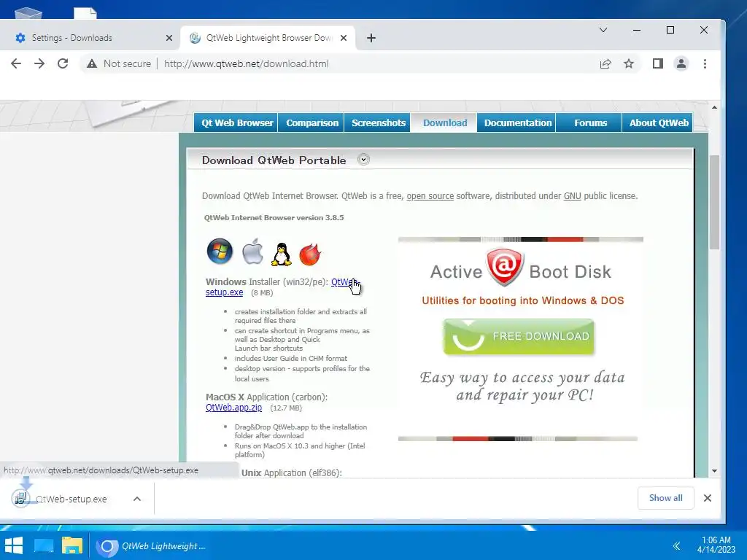The width and height of the screenshot is (747, 560).
Task: Open the Qt Web Browser menu tab
Action: (237, 122)
